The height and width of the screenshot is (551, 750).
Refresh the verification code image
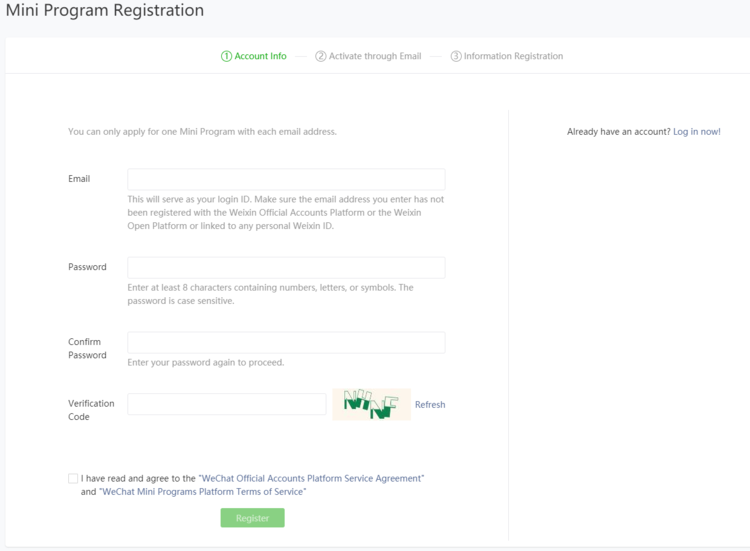[x=430, y=405]
